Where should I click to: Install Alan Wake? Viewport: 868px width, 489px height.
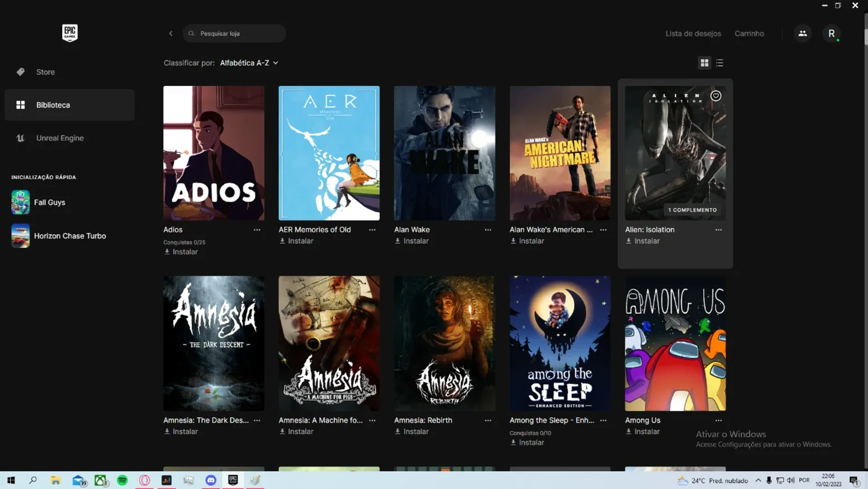[x=412, y=241]
